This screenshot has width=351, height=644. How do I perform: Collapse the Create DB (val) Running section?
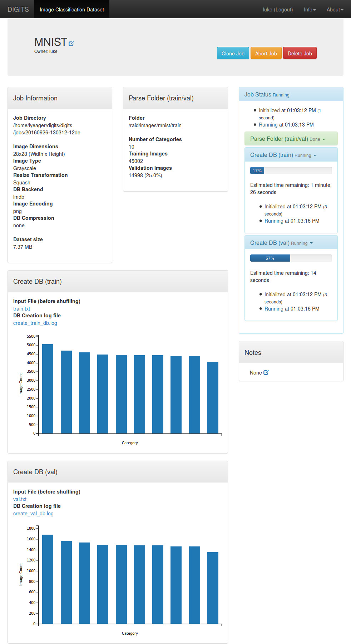pyautogui.click(x=281, y=243)
